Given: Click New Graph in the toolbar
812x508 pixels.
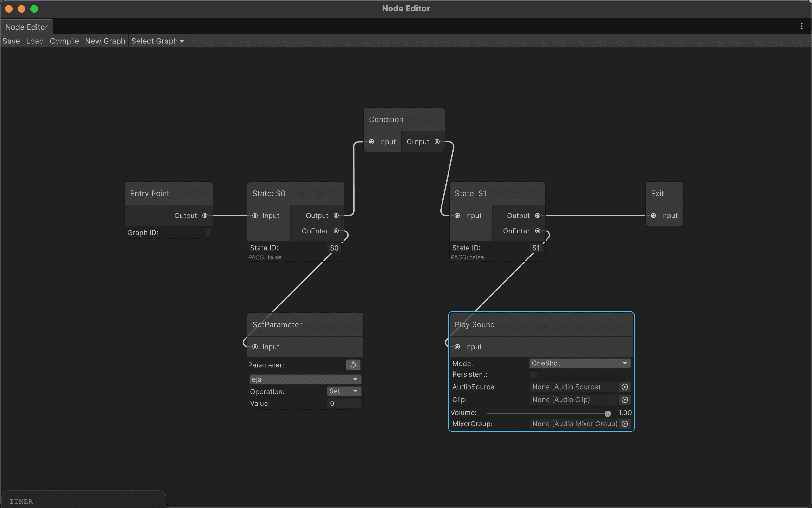Looking at the screenshot, I should click(105, 41).
